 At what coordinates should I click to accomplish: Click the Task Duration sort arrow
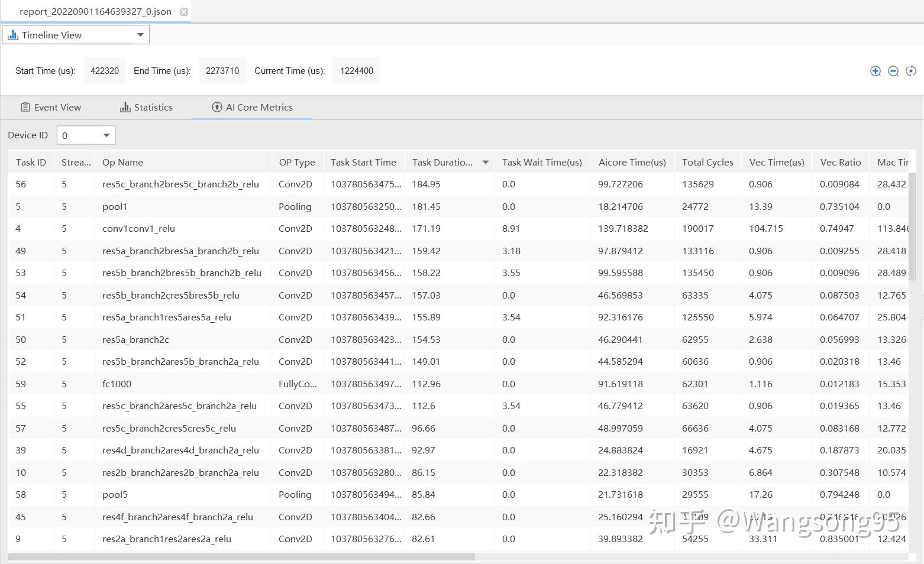tap(485, 163)
